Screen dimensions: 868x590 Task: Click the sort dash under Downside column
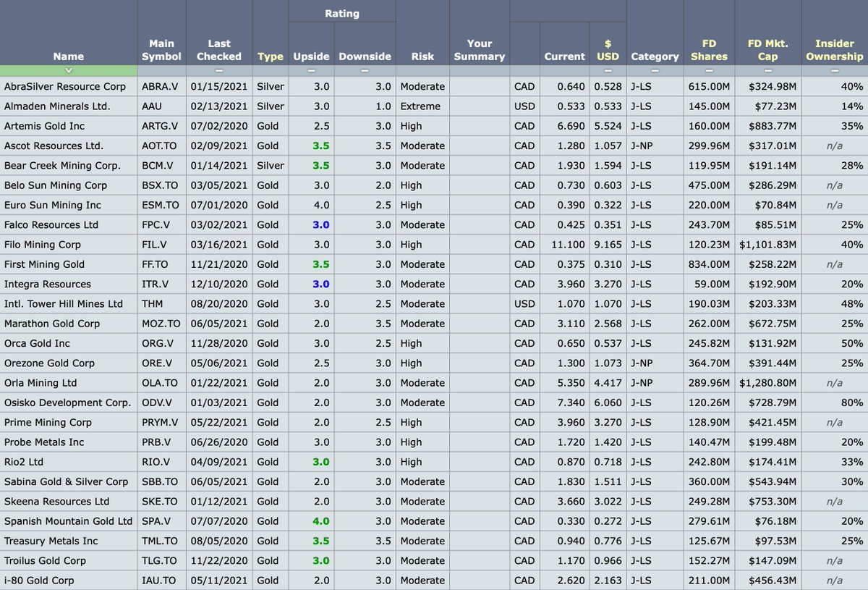[x=365, y=71]
